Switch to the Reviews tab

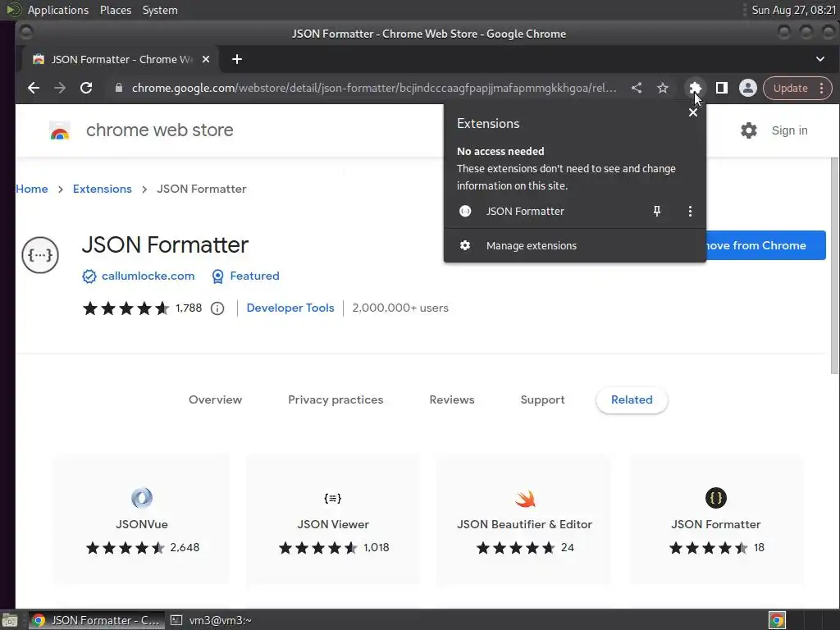[452, 399]
